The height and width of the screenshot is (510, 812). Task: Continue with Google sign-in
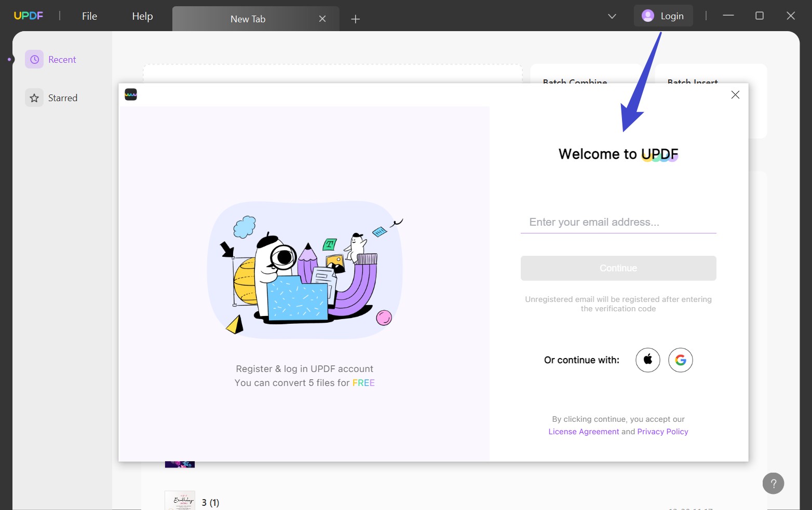[680, 360]
